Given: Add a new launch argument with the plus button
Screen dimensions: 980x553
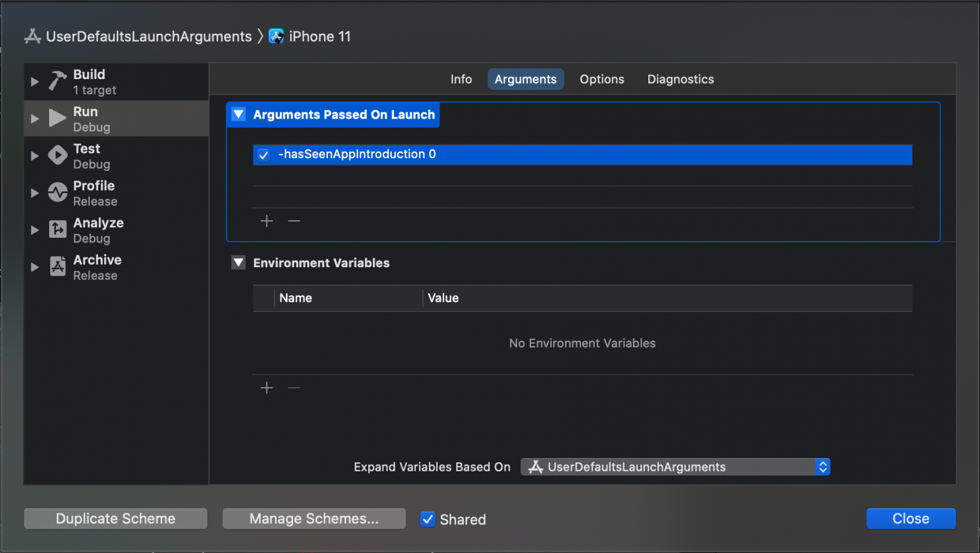Looking at the screenshot, I should (267, 221).
